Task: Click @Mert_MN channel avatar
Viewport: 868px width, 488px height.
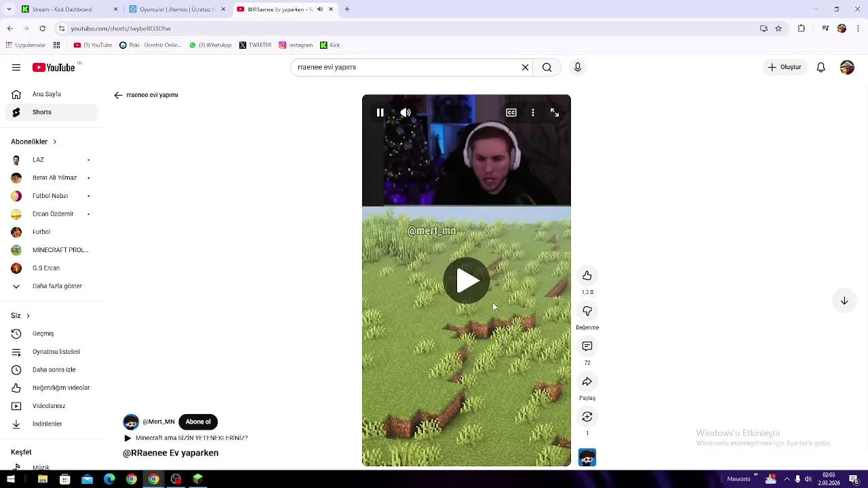Action: tap(131, 422)
